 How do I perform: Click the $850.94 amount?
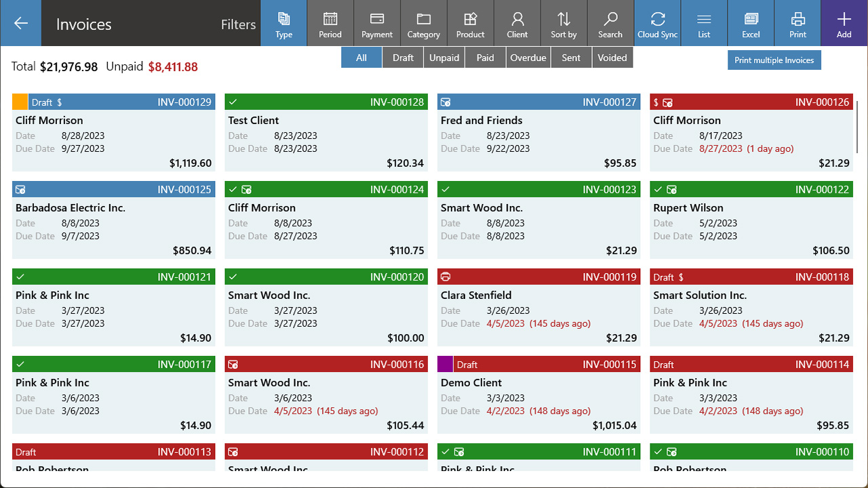[192, 251]
